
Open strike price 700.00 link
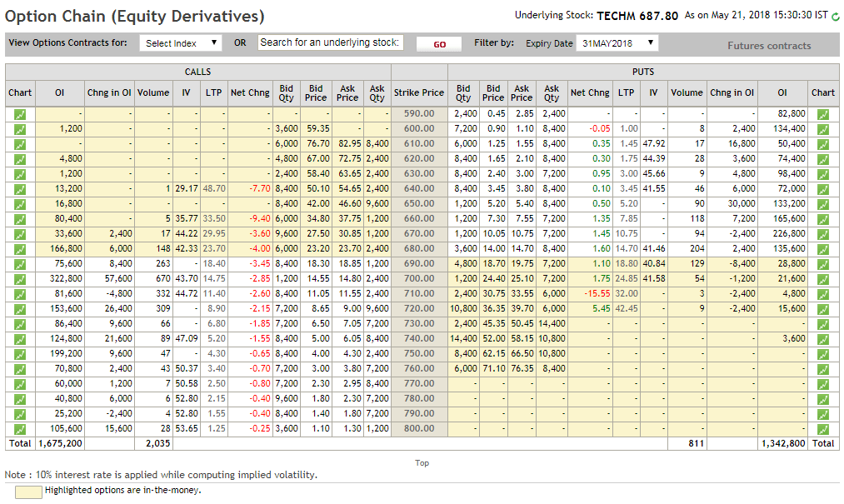[419, 278]
